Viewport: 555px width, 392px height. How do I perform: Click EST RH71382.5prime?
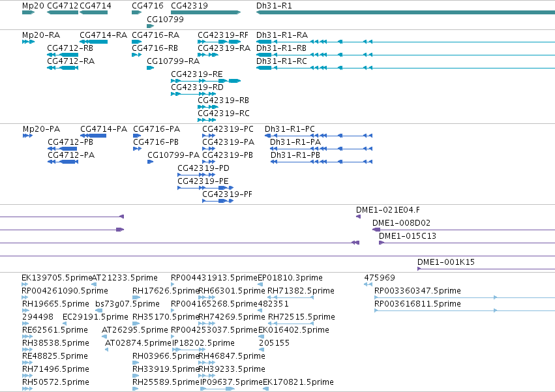point(301,291)
